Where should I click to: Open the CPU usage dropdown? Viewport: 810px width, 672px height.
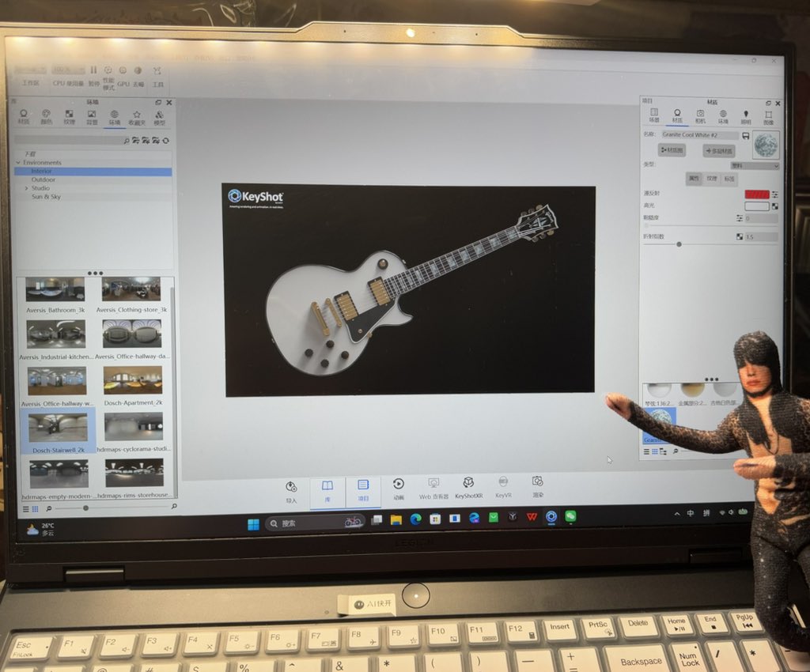[x=68, y=70]
